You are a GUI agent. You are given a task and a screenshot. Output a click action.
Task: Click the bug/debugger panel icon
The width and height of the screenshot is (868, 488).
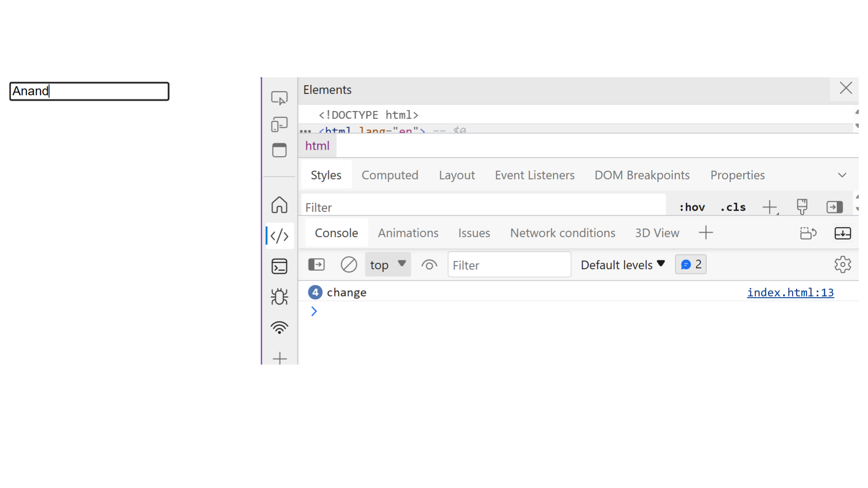278,297
